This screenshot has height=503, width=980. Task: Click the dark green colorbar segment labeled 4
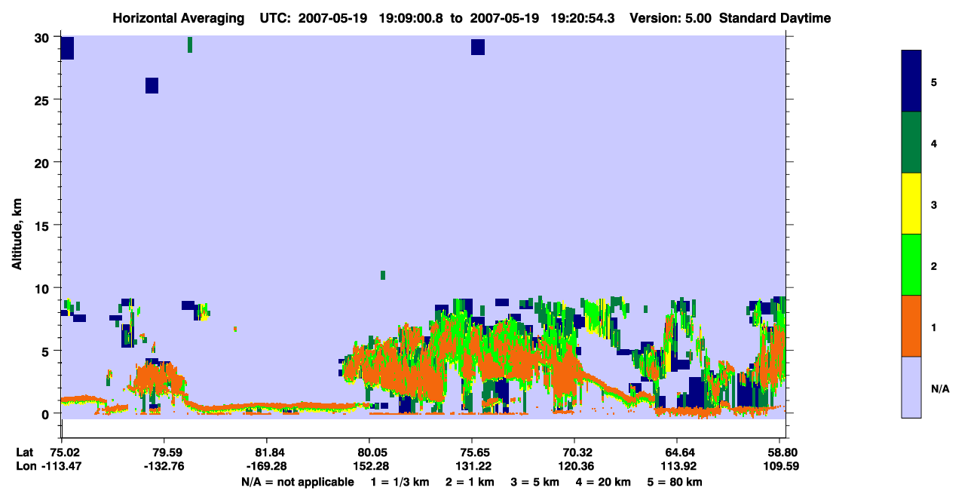(911, 143)
